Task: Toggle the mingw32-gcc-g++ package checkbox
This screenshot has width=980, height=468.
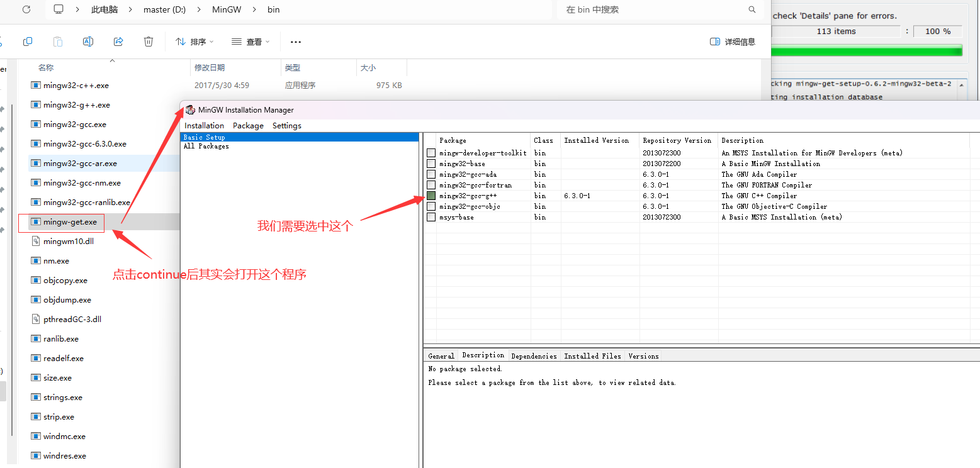Action: pos(431,196)
